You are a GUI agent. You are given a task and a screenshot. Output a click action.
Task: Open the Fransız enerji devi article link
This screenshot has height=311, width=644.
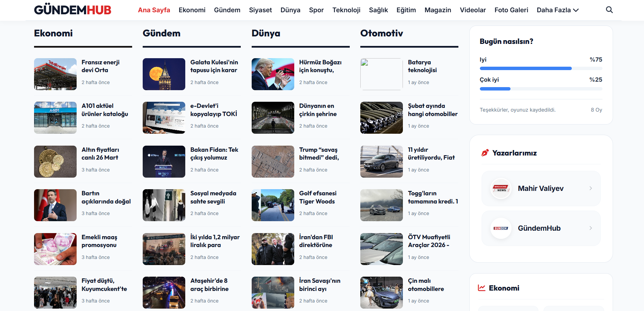[x=100, y=66]
